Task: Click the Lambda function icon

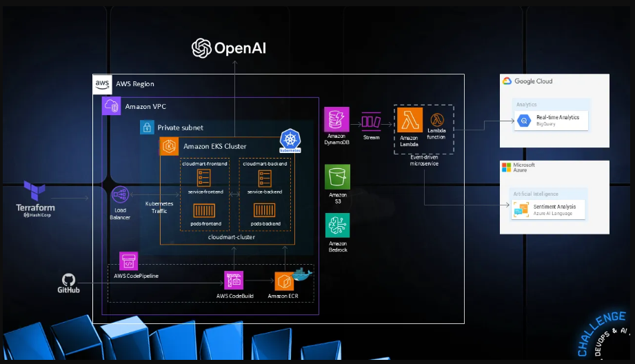Action: 437,120
